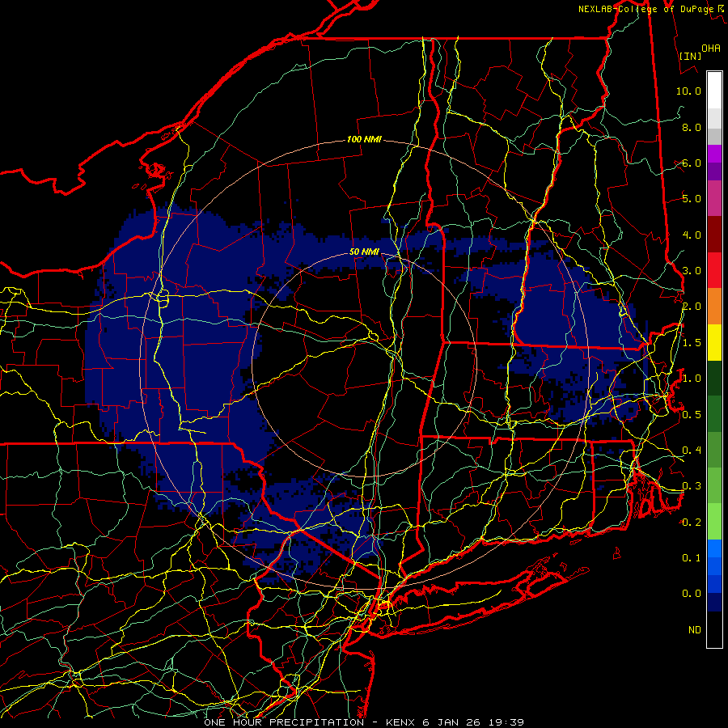Click the 100 NMI range ring label
Image resolution: width=728 pixels, height=728 pixels.
coord(364,139)
